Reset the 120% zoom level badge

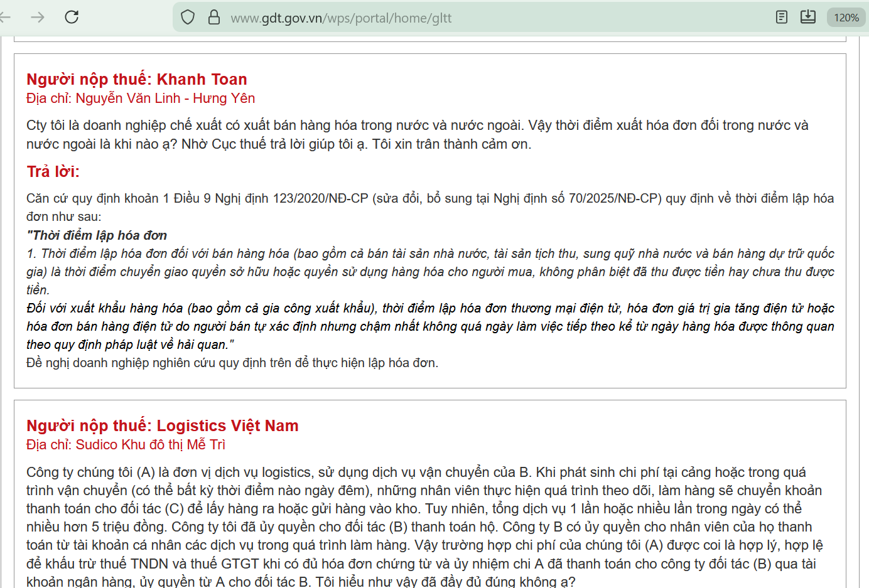(846, 18)
